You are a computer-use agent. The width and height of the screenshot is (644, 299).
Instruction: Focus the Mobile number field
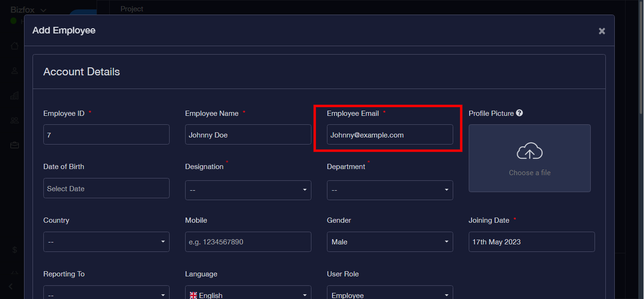(x=248, y=242)
